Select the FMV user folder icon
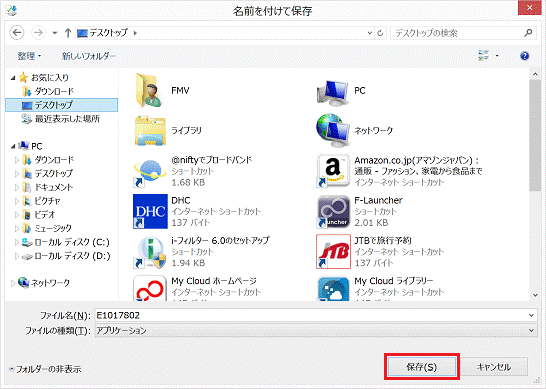The image size is (546, 389). [149, 90]
